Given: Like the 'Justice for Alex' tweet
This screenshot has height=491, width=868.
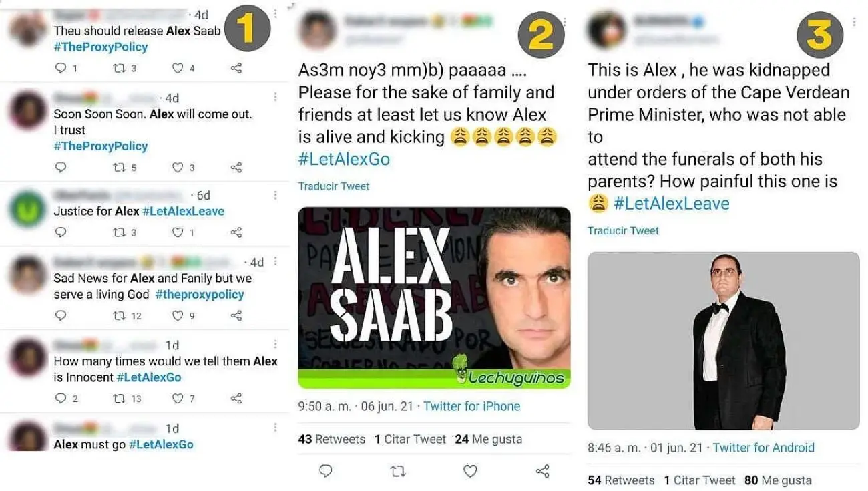Looking at the screenshot, I should [x=178, y=232].
